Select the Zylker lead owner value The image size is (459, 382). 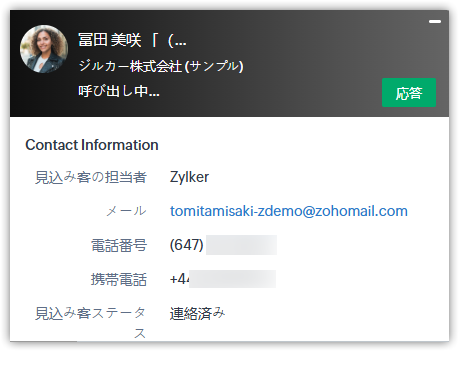[189, 177]
